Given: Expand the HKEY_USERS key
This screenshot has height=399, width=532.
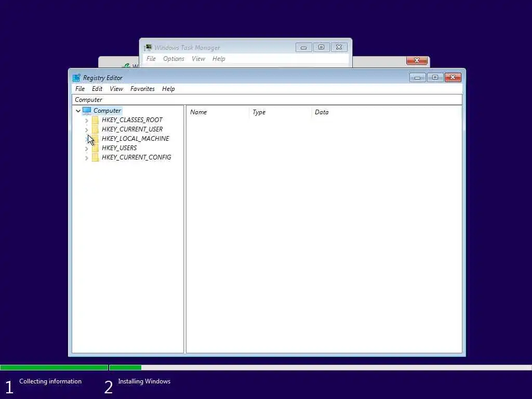Looking at the screenshot, I should tap(87, 149).
